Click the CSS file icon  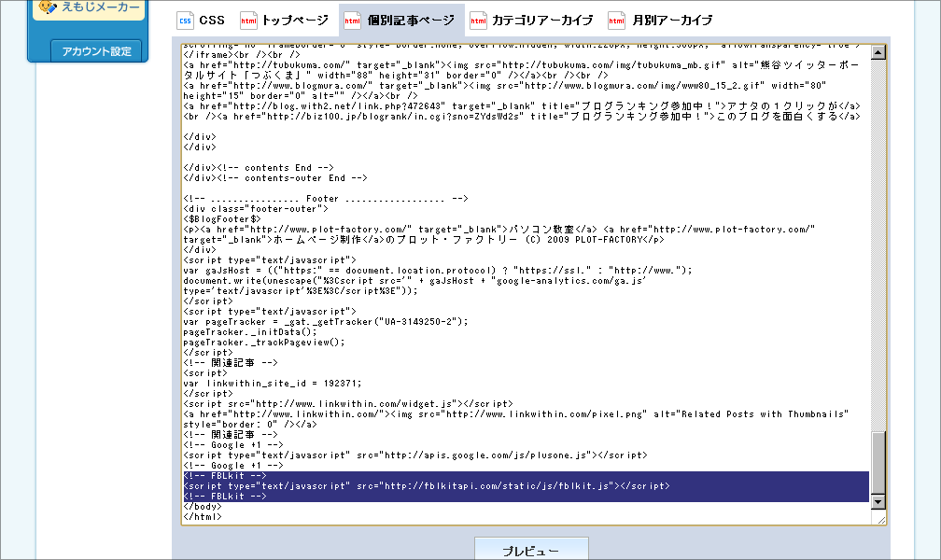(x=185, y=21)
